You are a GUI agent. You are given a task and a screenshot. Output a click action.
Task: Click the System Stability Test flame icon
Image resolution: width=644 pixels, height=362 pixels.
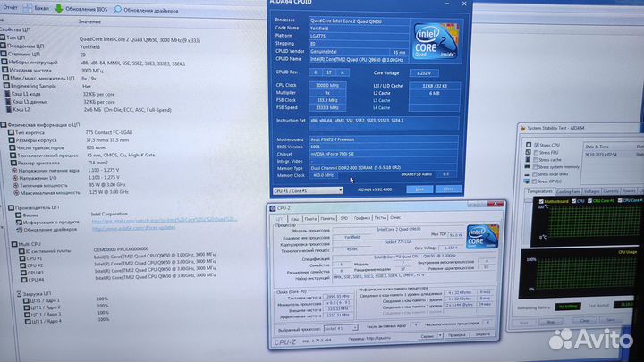[523, 129]
